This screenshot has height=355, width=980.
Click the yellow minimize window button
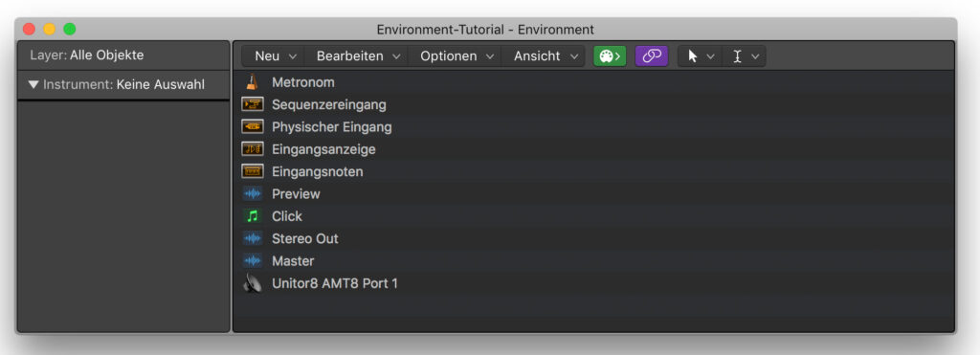pos(50,29)
